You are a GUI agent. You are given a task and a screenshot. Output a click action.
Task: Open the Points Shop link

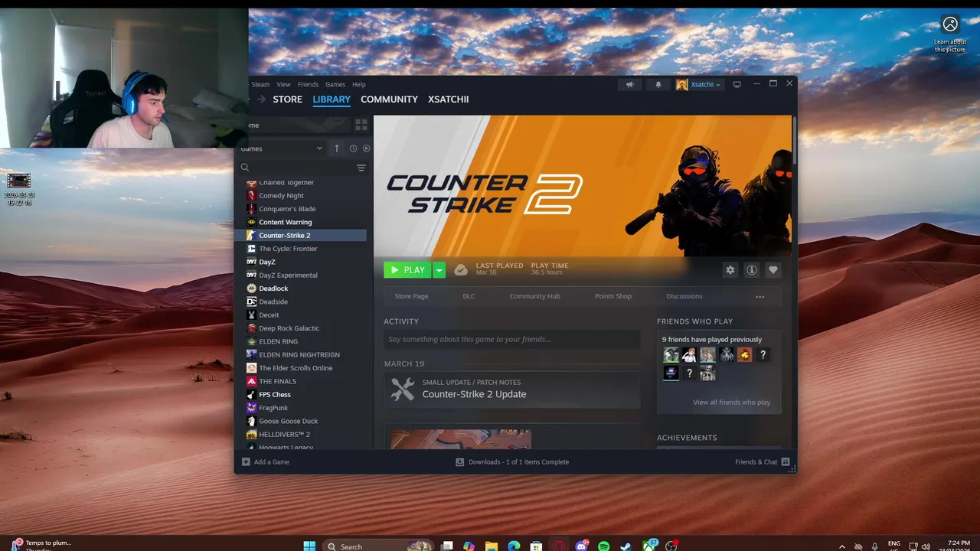(613, 296)
